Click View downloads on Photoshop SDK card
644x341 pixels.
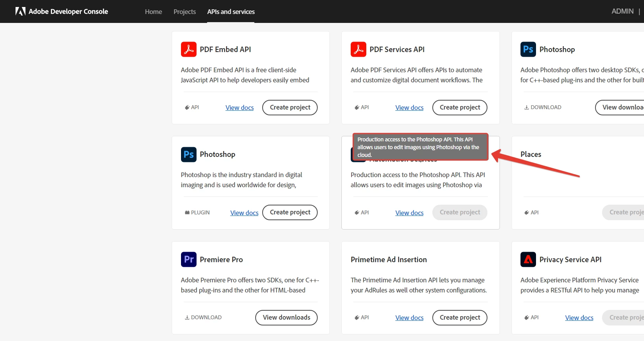(x=620, y=108)
